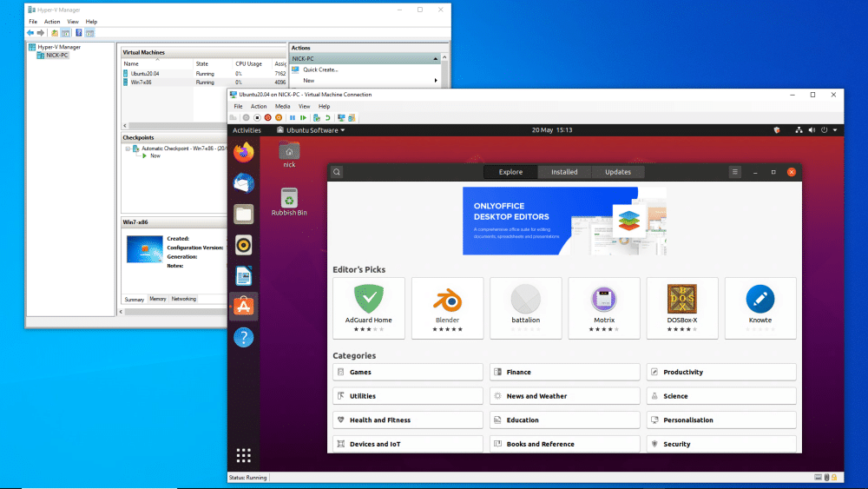Open Rhythmbox music player in dock

click(244, 245)
